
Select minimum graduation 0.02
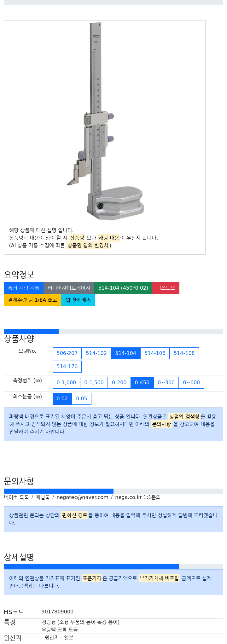pyautogui.click(x=62, y=399)
